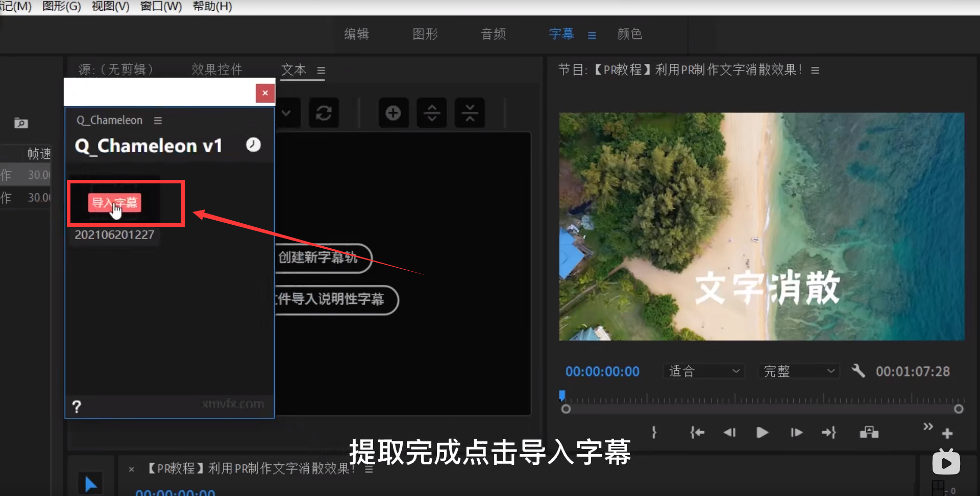This screenshot has height=496, width=980.
Task: Click the Go to In point icon
Action: [x=697, y=432]
